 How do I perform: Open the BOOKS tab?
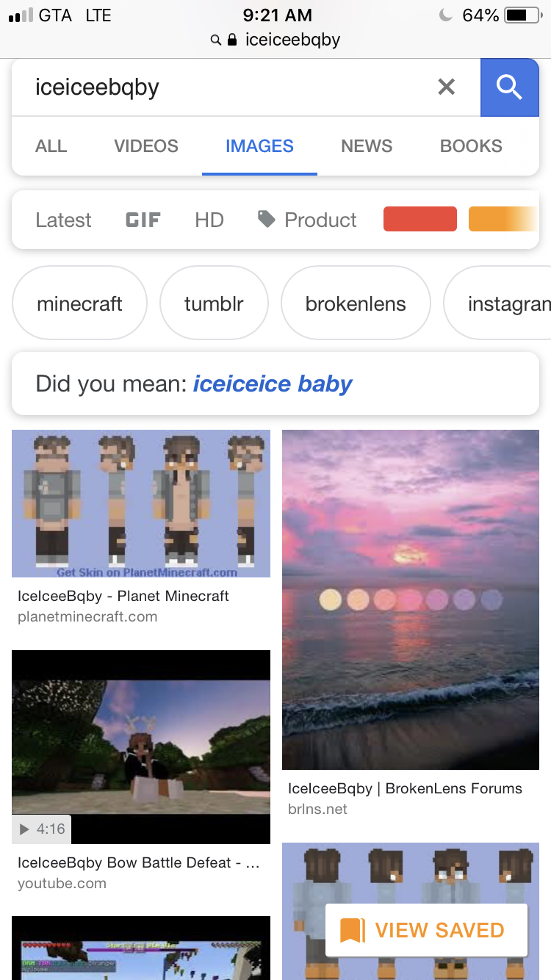(x=471, y=145)
